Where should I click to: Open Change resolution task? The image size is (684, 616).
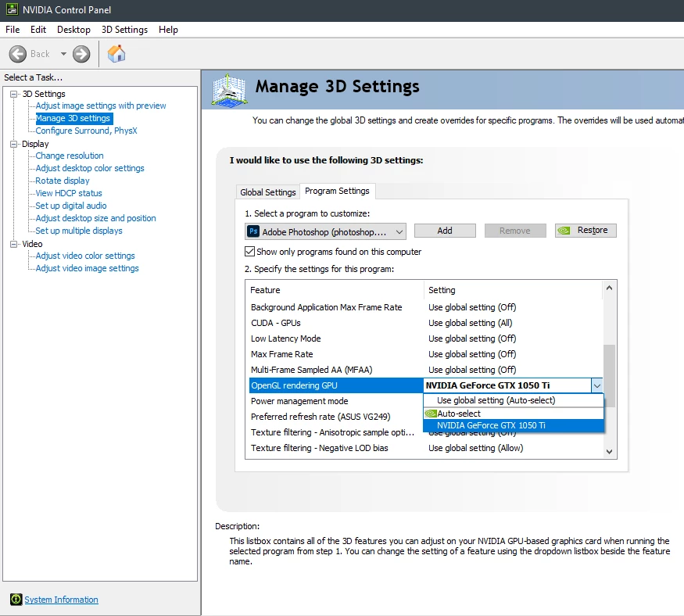pyautogui.click(x=70, y=156)
